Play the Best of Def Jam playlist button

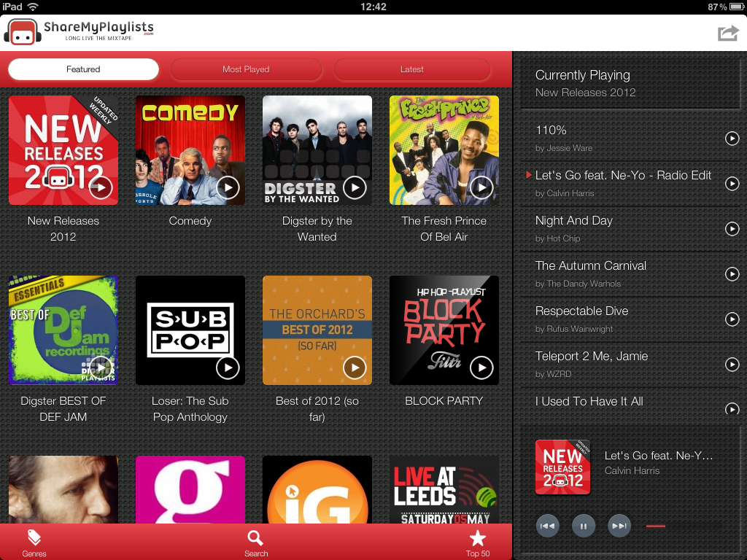[101, 367]
